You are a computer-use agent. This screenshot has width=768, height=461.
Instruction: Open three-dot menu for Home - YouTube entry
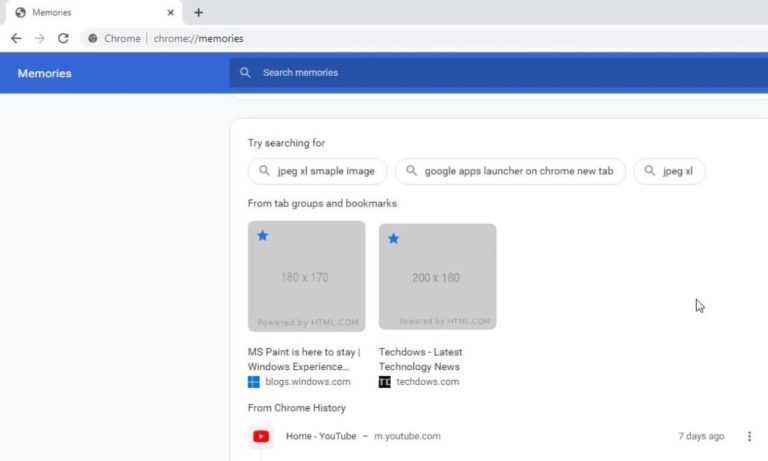(x=749, y=436)
